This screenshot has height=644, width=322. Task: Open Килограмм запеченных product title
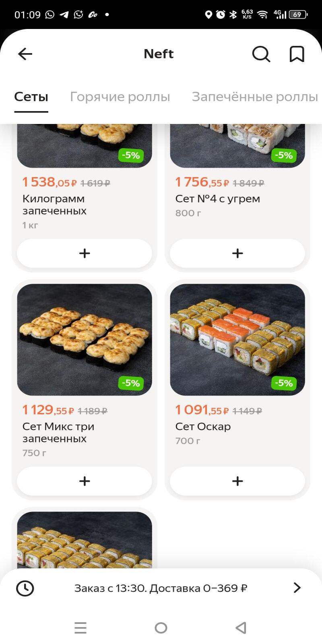[x=54, y=205]
